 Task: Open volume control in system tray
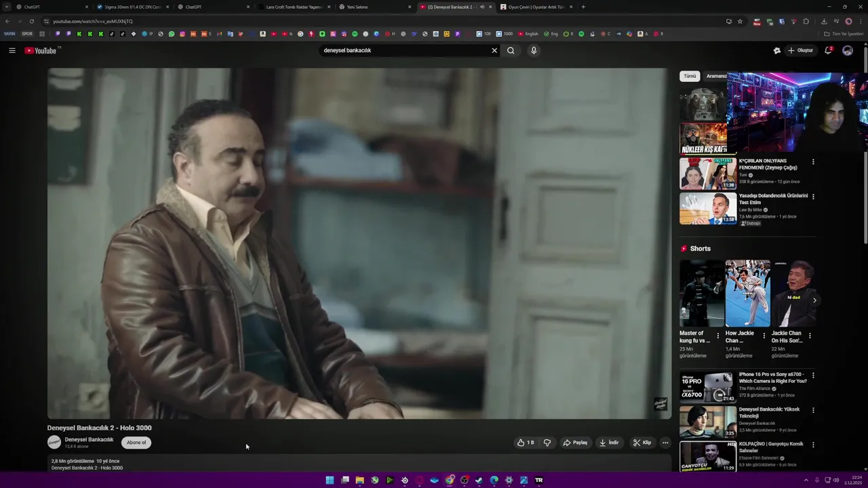pos(835,480)
